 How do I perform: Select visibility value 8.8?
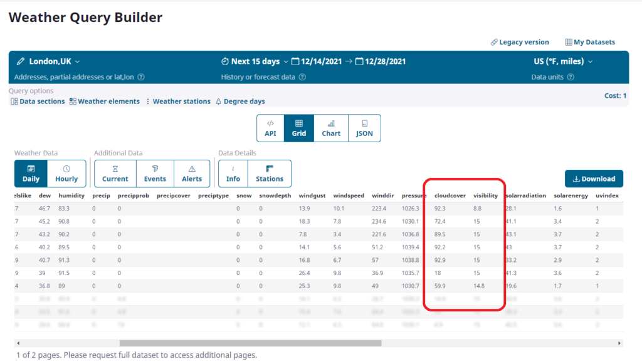tap(477, 209)
